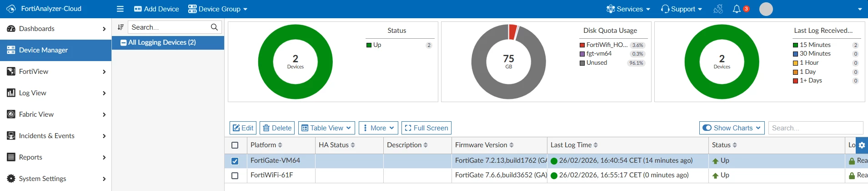The height and width of the screenshot is (191, 868).
Task: Check the select-all header checkbox
Action: 235,145
